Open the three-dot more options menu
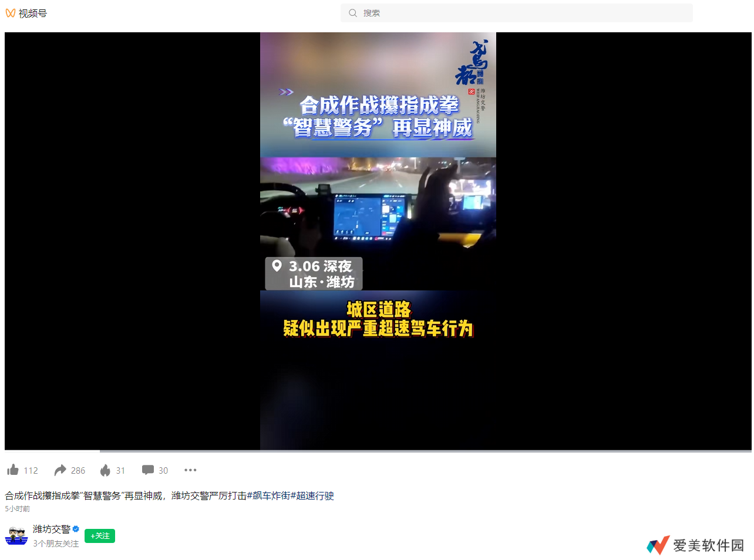The image size is (754, 560). click(190, 470)
